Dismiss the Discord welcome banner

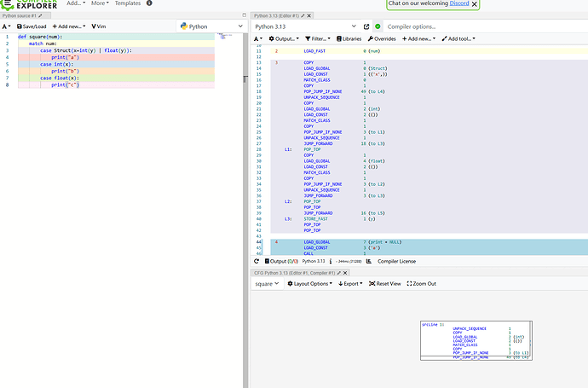475,4
